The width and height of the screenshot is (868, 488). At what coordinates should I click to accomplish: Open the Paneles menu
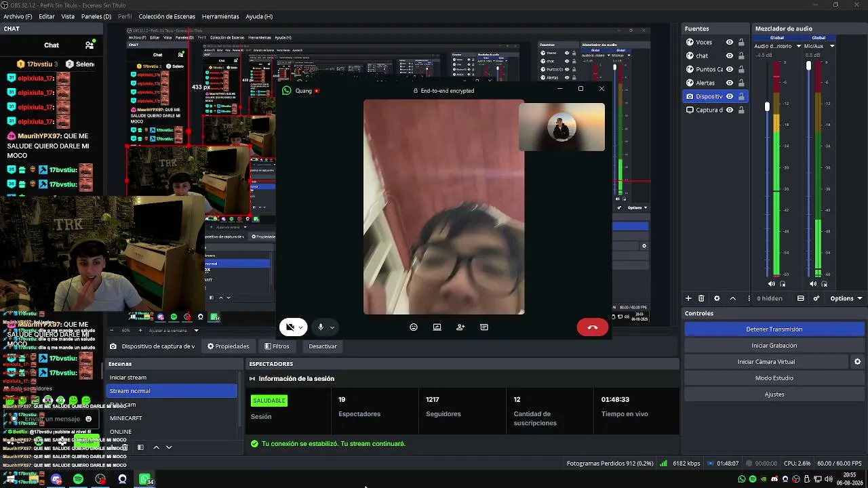(96, 16)
